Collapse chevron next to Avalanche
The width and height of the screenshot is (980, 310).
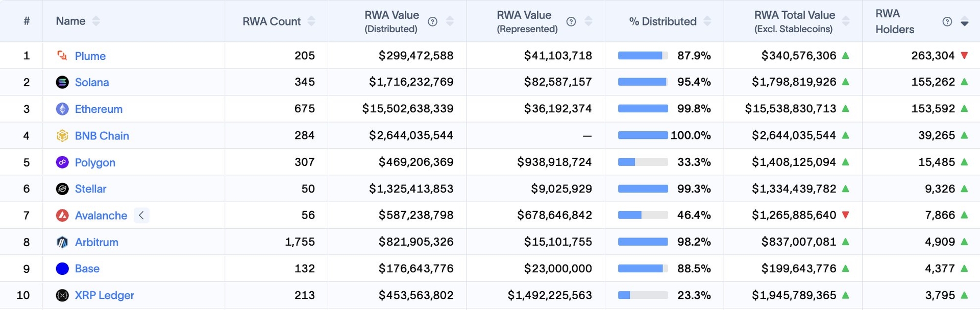pos(141,216)
